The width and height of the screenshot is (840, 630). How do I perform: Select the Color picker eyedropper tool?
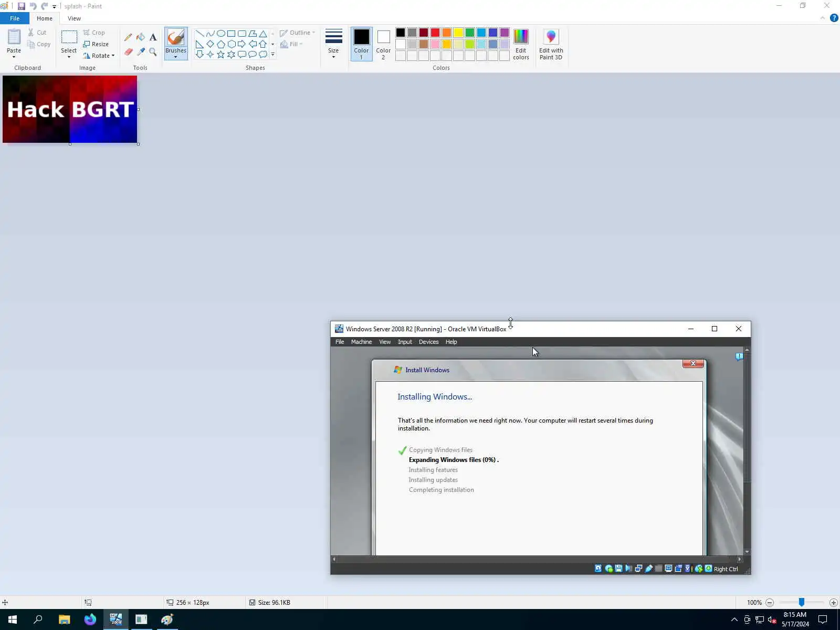141,51
